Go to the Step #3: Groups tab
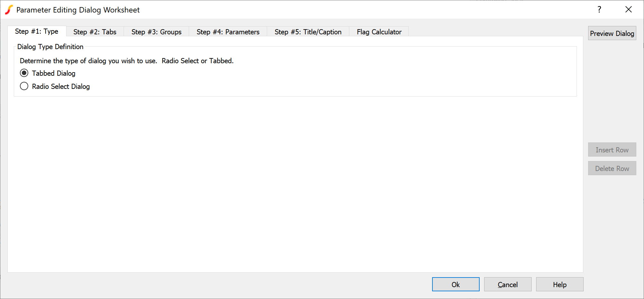 (x=156, y=32)
